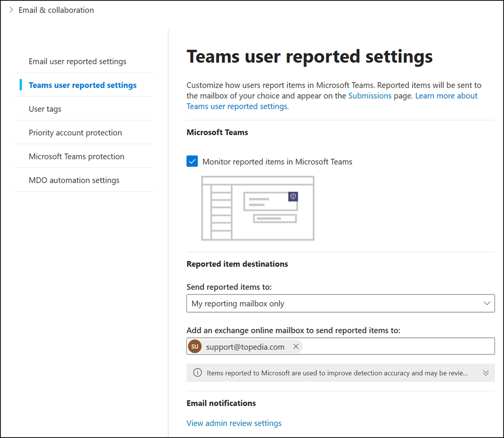Go to Priority account protection
Viewport: 504px width, 438px height.
pos(75,132)
